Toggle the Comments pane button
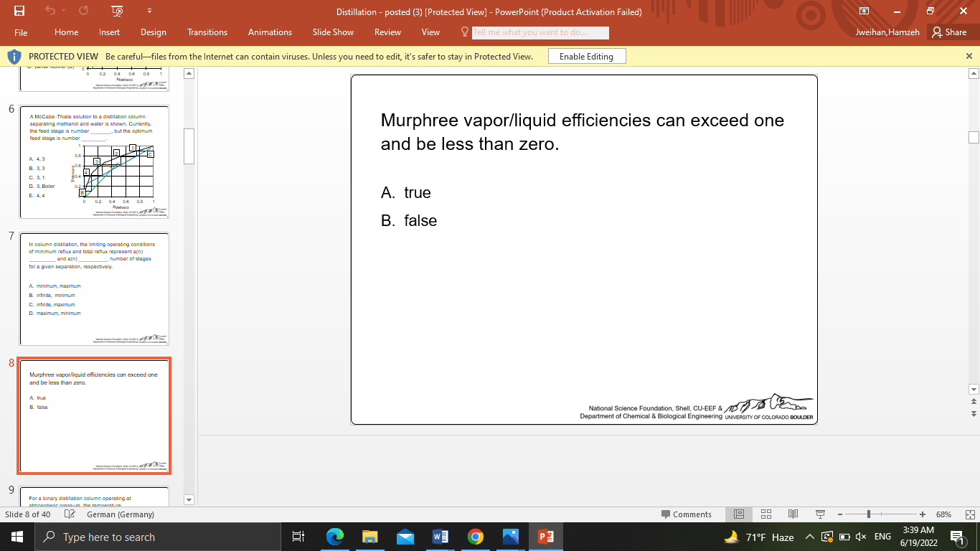980x551 pixels. point(687,514)
